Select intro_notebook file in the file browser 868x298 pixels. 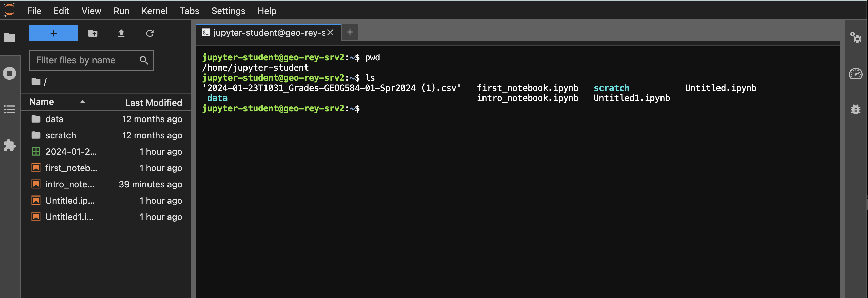pyautogui.click(x=70, y=184)
